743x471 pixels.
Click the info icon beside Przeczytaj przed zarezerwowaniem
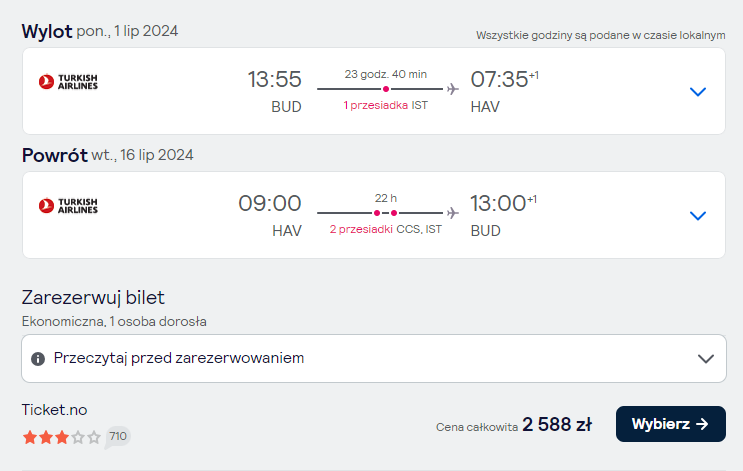click(x=38, y=359)
